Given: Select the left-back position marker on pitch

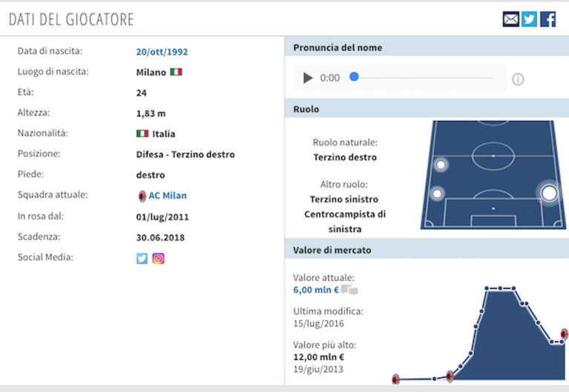Looking at the screenshot, I should (x=437, y=193).
